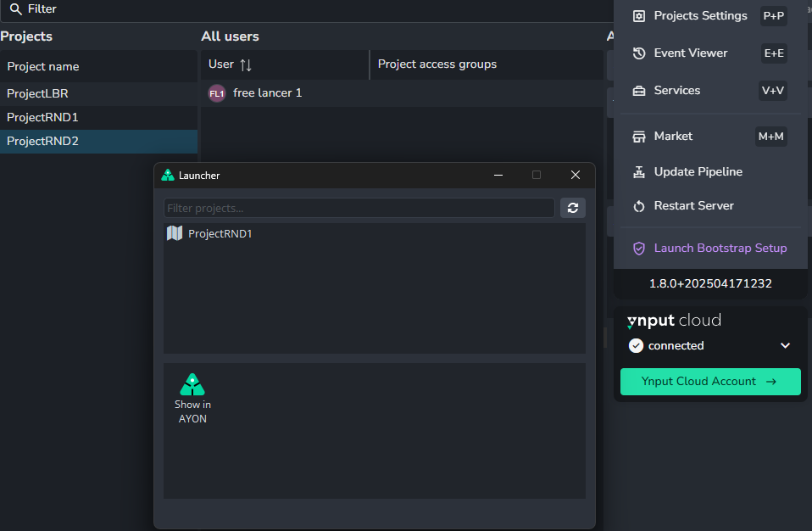Click the filter magnifier icon
This screenshot has width=812, height=531.
point(15,8)
